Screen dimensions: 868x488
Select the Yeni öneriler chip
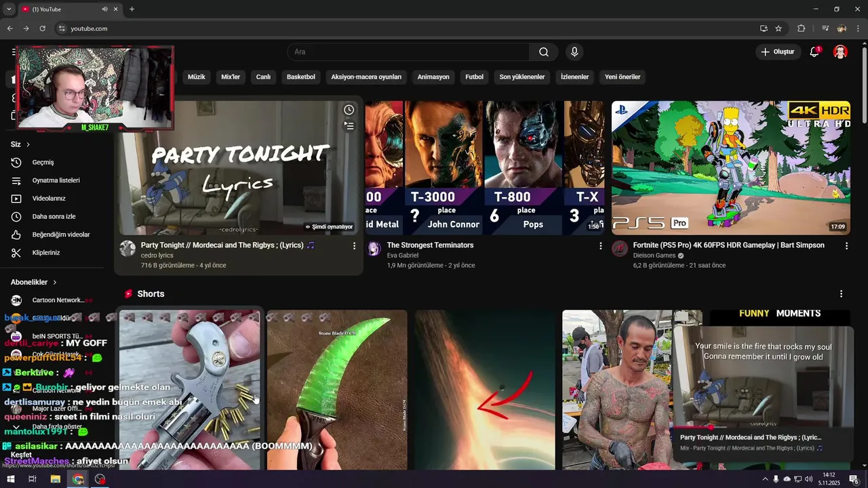(623, 77)
